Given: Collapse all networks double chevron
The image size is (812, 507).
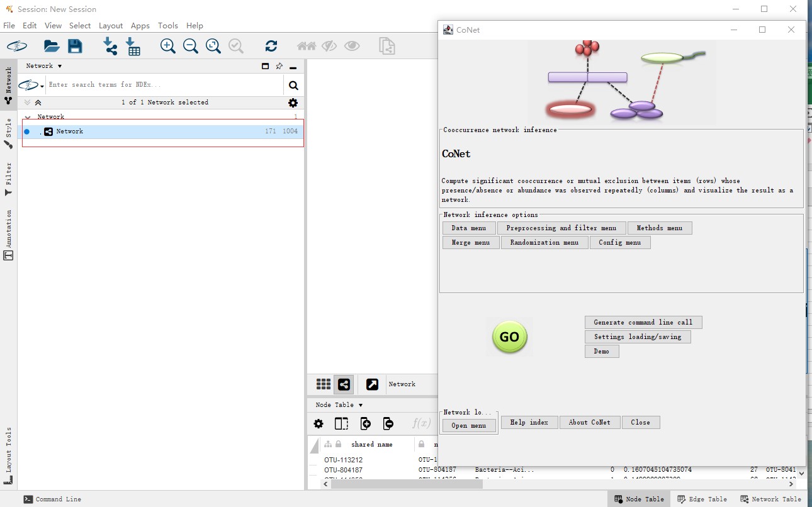Looking at the screenshot, I should [x=38, y=103].
